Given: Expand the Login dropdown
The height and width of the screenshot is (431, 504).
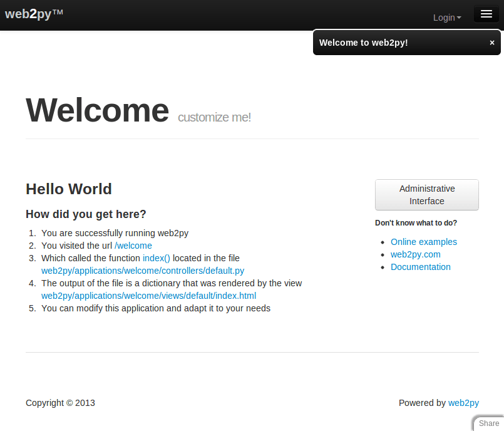Looking at the screenshot, I should [x=447, y=18].
